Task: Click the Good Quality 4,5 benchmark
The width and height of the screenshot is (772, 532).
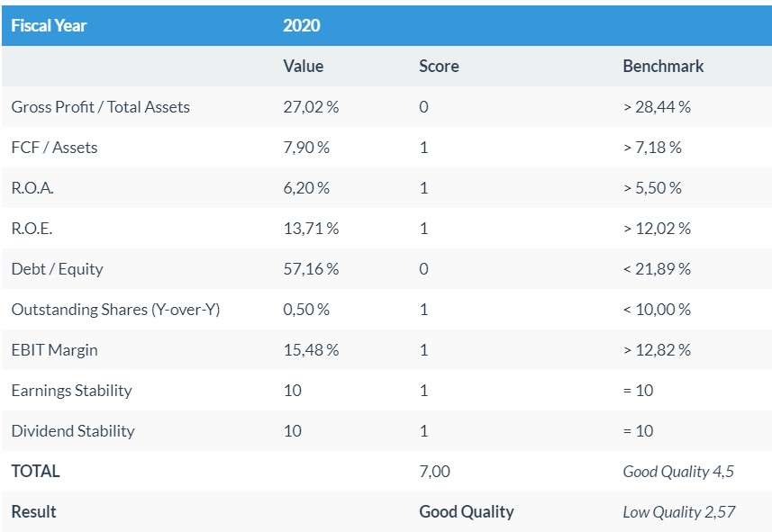Action: (677, 472)
